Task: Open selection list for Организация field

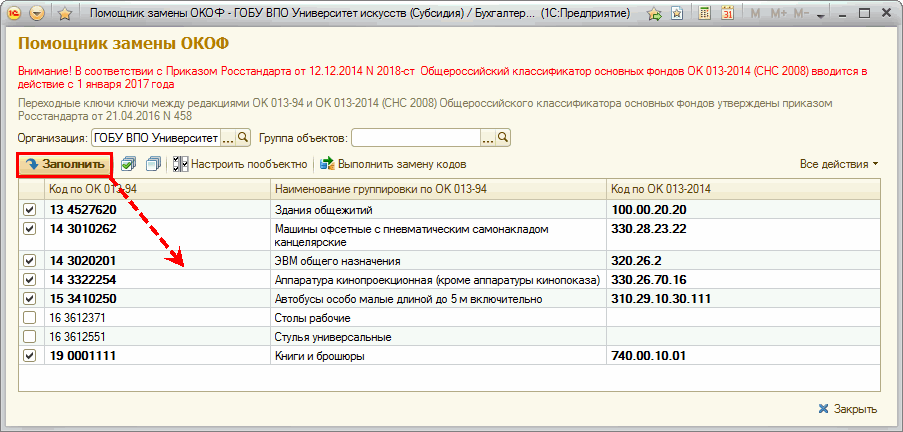Action: [x=227, y=137]
